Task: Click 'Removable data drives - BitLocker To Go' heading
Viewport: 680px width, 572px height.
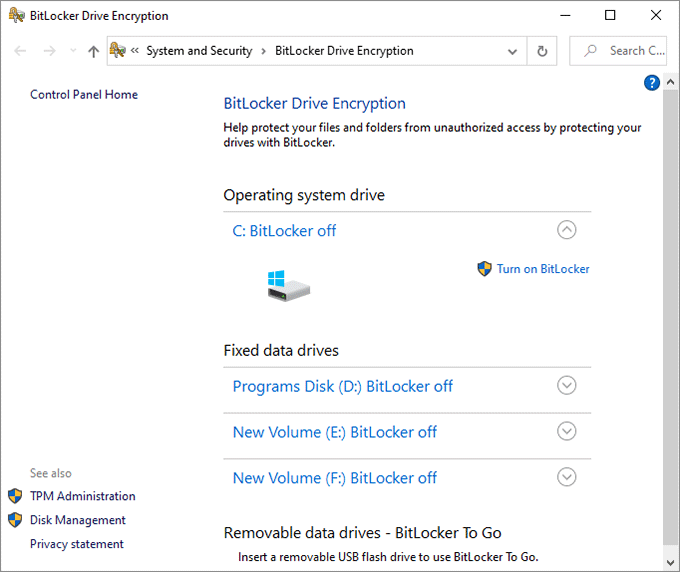Action: point(363,533)
